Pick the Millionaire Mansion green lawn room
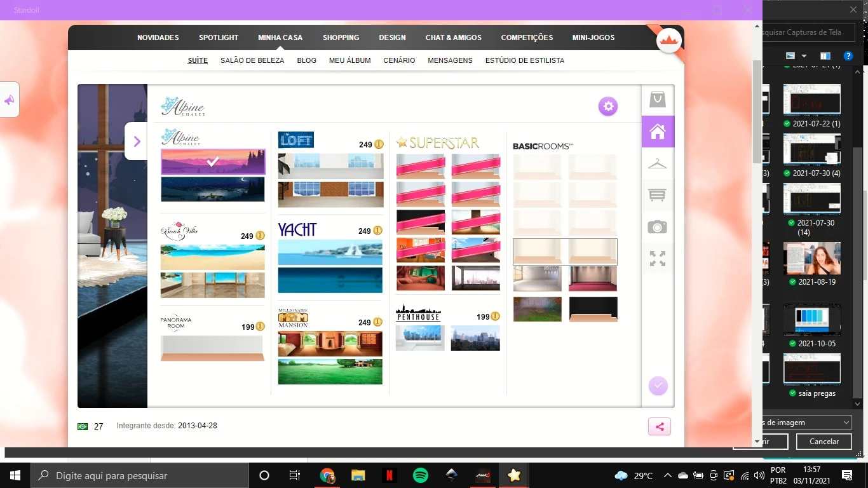This screenshot has width=868, height=488. coord(330,372)
